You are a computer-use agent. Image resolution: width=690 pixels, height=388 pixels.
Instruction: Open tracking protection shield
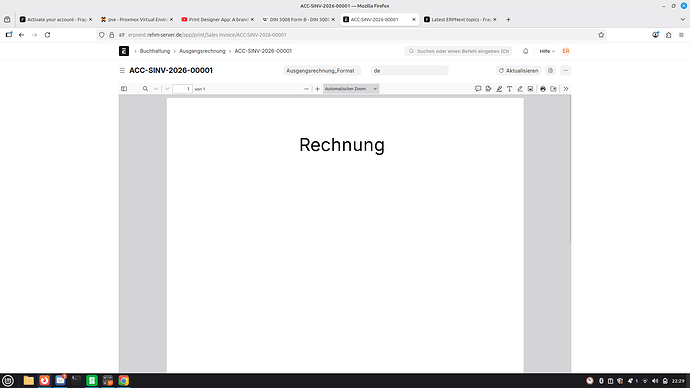pos(102,35)
